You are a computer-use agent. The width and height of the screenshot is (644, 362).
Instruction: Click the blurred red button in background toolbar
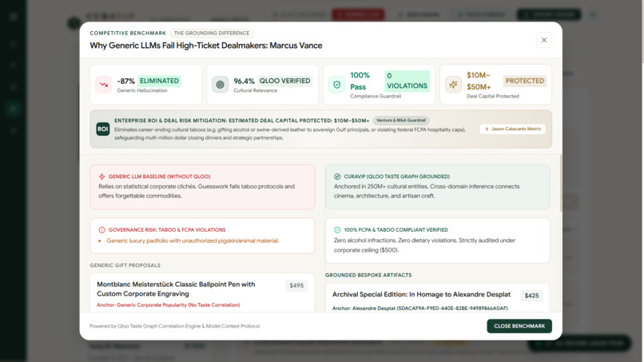coord(358,14)
